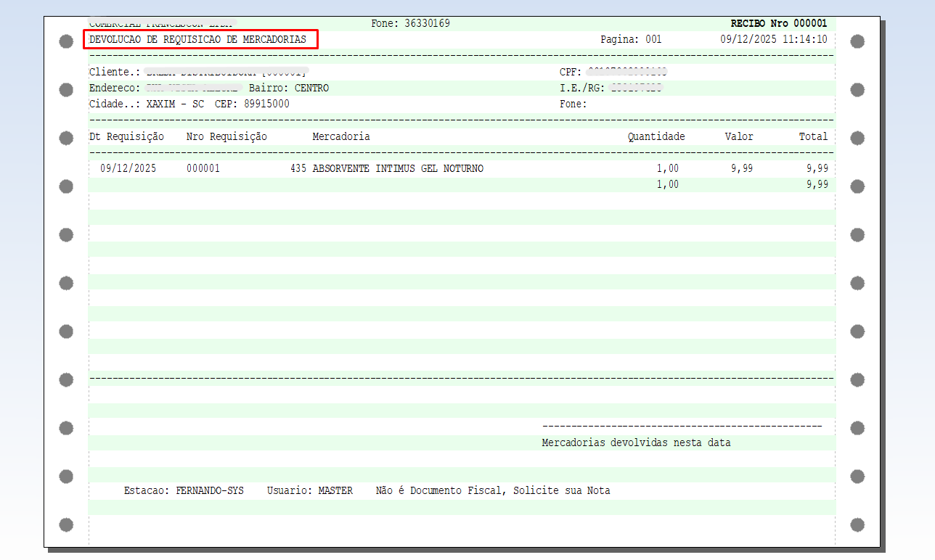The height and width of the screenshot is (560, 935).
Task: Click the Cliente field label
Action: [114, 72]
